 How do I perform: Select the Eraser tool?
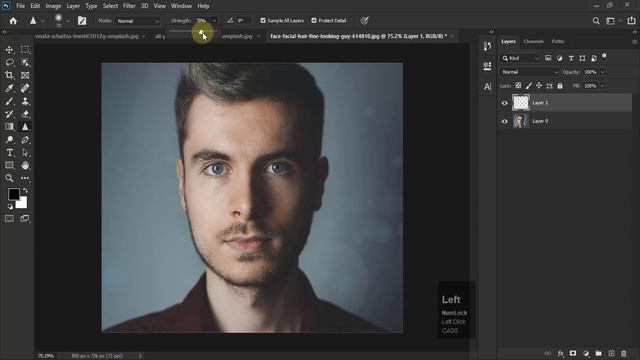click(x=25, y=114)
